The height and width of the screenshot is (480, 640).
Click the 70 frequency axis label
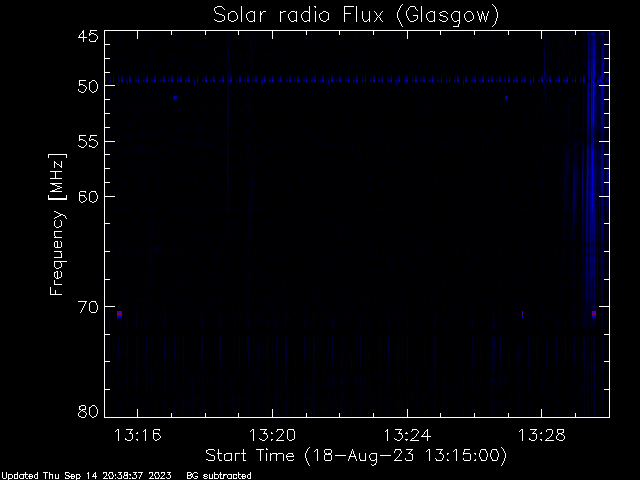click(88, 307)
